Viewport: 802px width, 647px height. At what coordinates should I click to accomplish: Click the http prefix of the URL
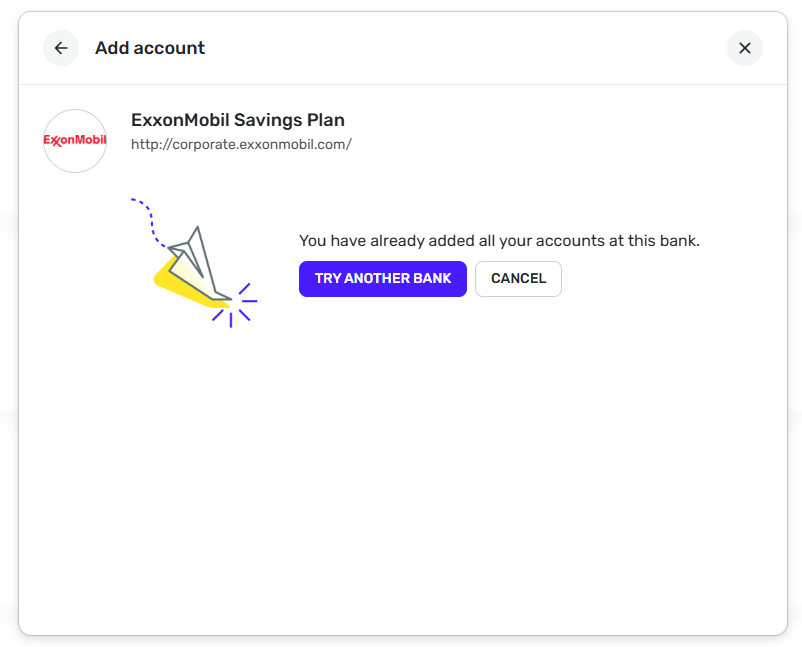pyautogui.click(x=146, y=144)
